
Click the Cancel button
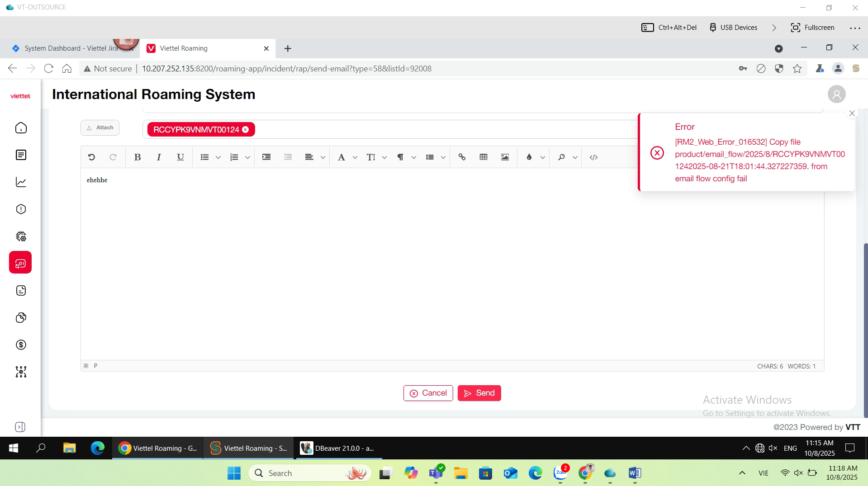point(428,393)
